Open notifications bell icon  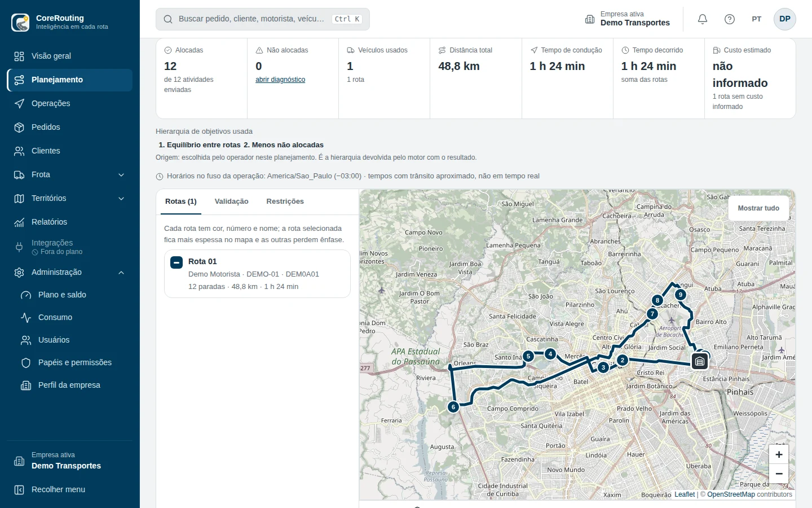(x=703, y=19)
